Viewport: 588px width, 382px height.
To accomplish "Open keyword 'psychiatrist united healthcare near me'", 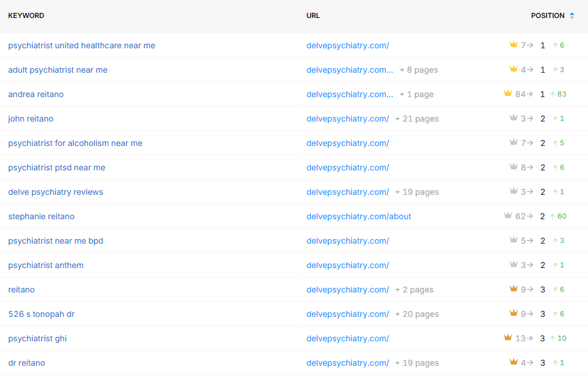I will point(82,45).
